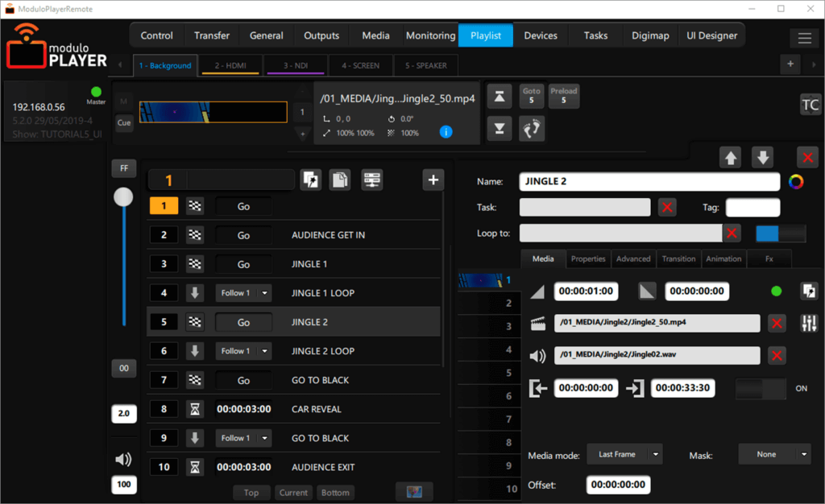825x504 pixels.
Task: Click the footprints follow icon near Preload
Action: [531, 128]
